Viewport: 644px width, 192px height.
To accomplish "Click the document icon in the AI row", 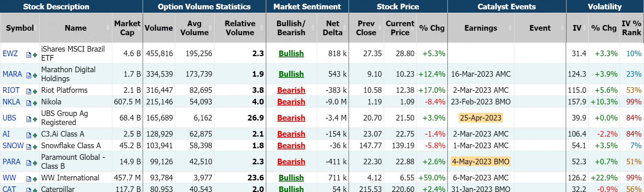I will click(29, 135).
